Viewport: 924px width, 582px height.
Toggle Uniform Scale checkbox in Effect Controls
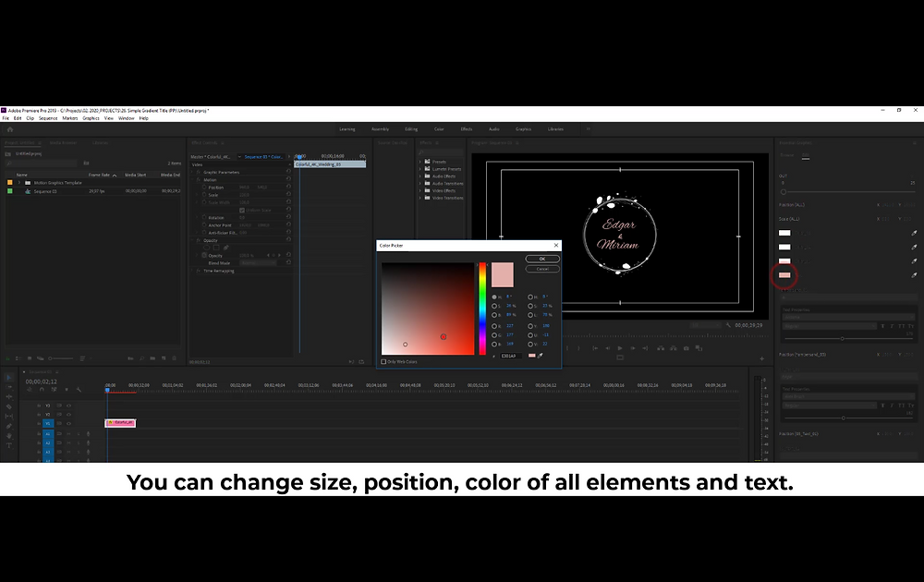point(241,210)
